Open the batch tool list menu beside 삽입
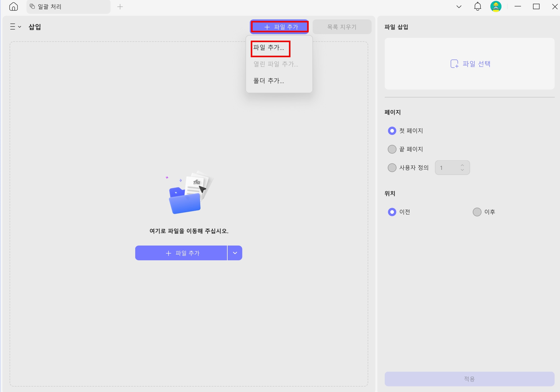 click(15, 27)
